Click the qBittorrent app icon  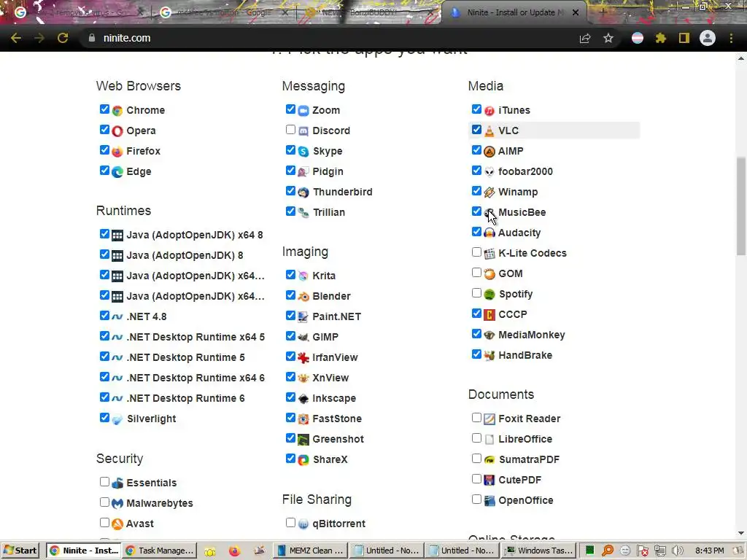pos(303,524)
